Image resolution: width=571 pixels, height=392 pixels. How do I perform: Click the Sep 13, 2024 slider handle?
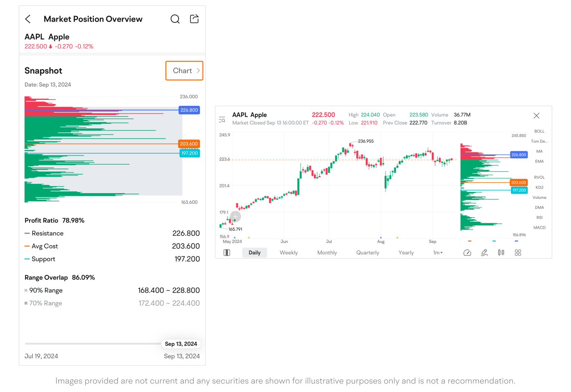coord(181,344)
